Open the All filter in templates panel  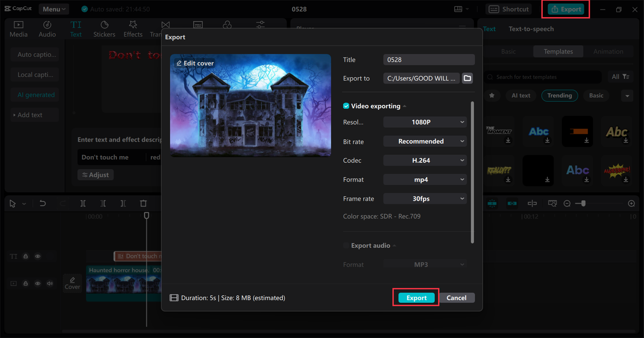[620, 77]
